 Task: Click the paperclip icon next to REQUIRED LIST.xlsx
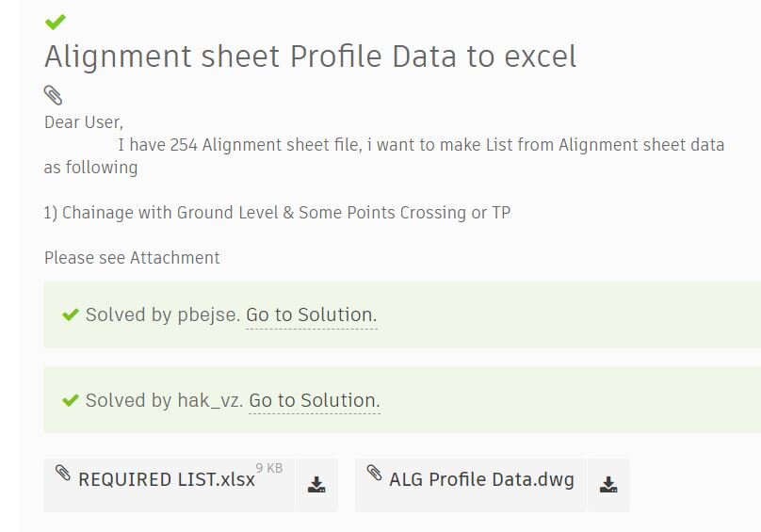point(63,473)
